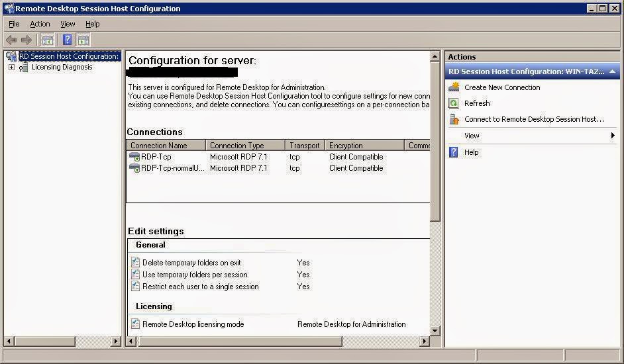The width and height of the screenshot is (624, 364).
Task: Open the View menu in menu bar
Action: tap(68, 24)
